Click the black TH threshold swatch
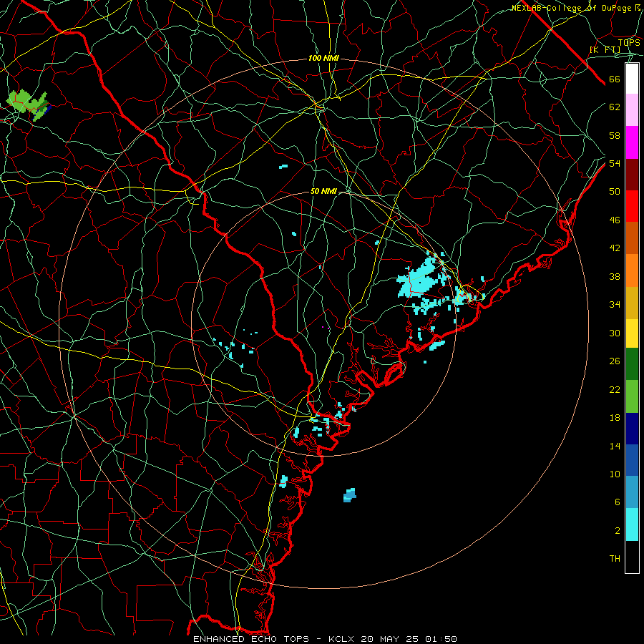This screenshot has width=644, height=644. (x=632, y=557)
